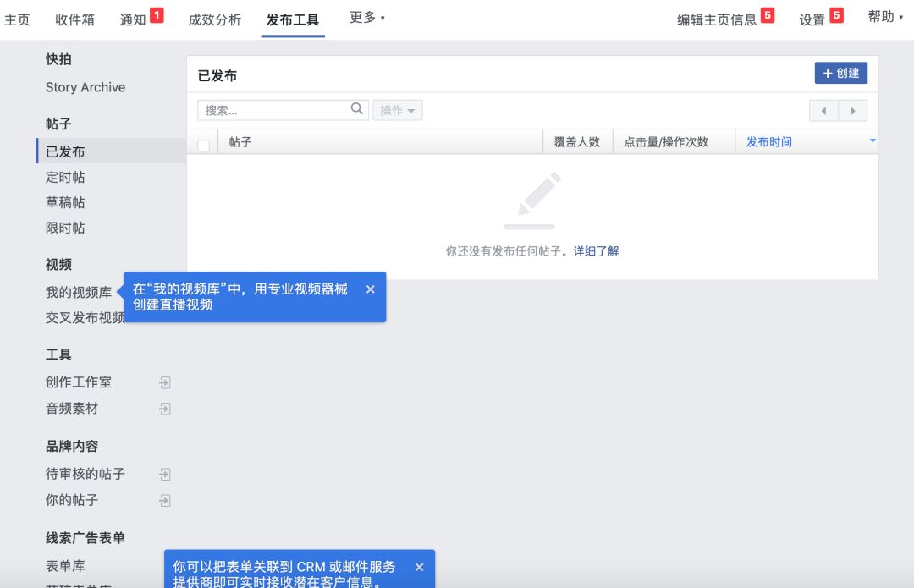
Task: Click the red badge on 编辑主页信息
Action: point(768,15)
